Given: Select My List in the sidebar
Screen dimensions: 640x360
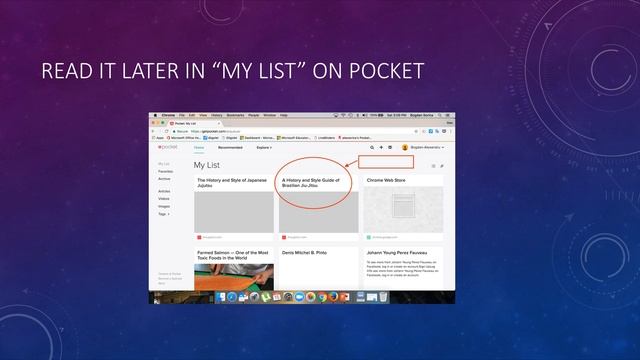Looking at the screenshot, I should pos(164,164).
